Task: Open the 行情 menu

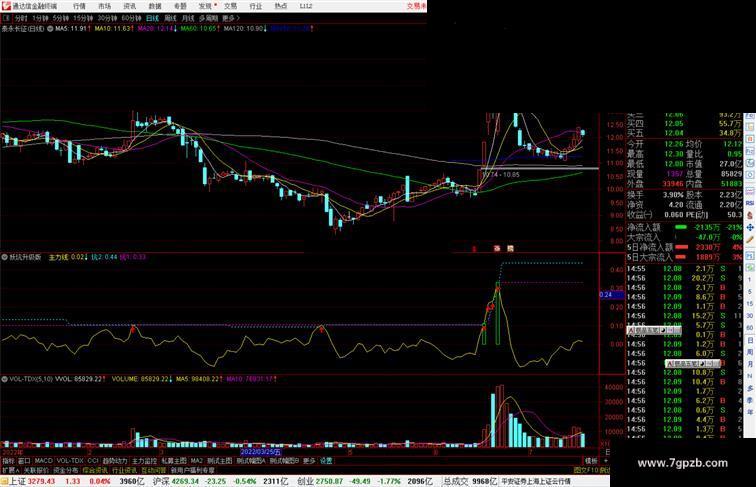Action: pos(79,6)
